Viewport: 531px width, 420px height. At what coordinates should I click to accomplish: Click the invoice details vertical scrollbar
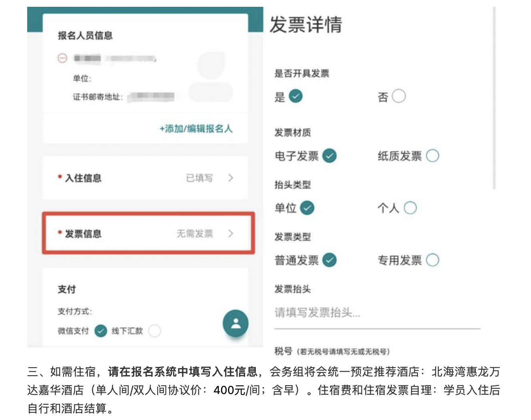[x=494, y=98]
